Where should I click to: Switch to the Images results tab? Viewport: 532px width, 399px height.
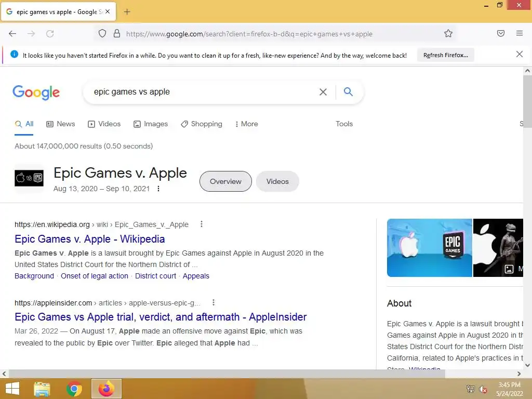coord(151,124)
